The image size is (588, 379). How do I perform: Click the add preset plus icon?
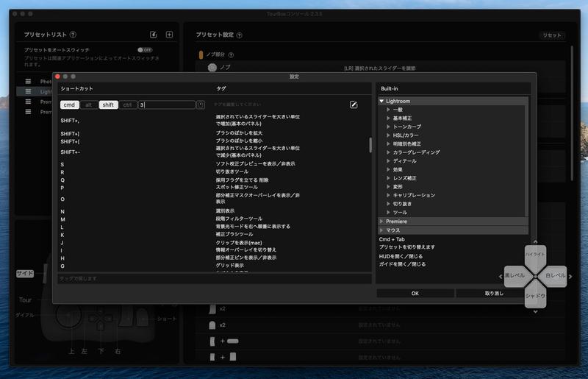pos(170,35)
